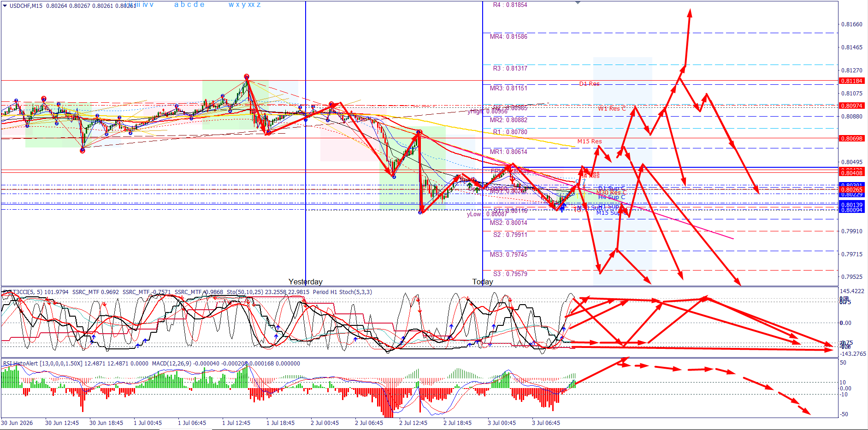Click the '3 Jul 06:45' time axis label

point(546,423)
